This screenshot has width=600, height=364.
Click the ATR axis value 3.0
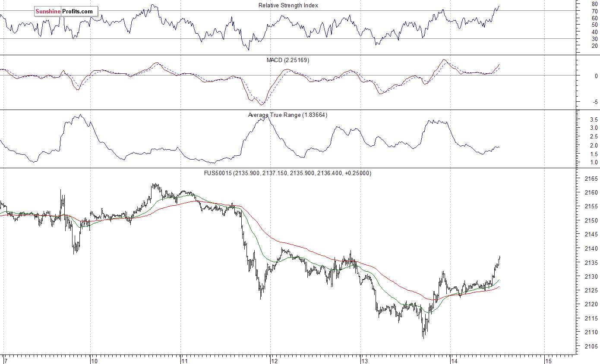[x=594, y=128]
